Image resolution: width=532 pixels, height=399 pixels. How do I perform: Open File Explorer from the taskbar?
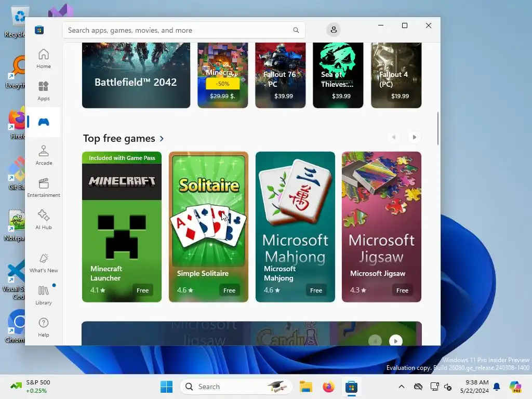(x=305, y=387)
